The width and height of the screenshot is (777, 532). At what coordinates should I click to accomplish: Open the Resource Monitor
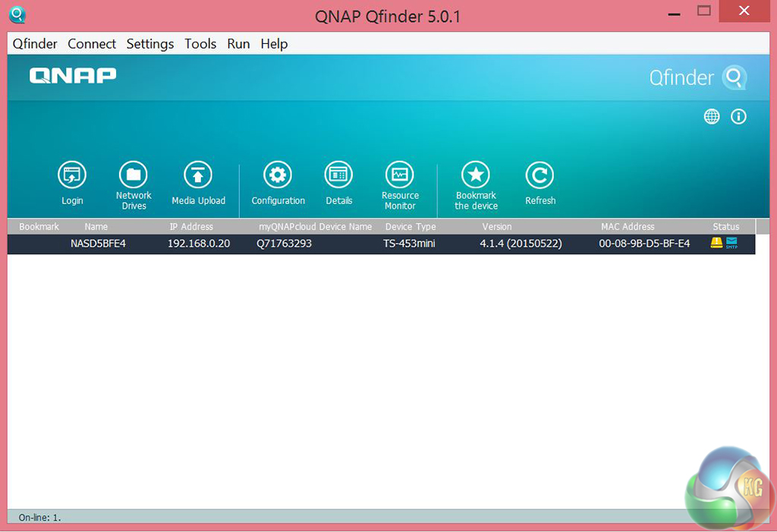(399, 175)
